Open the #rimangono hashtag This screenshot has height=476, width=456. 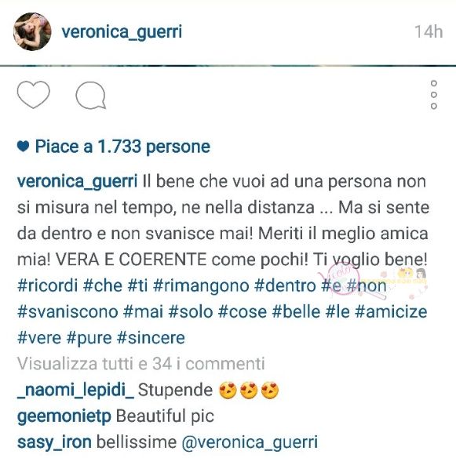[201, 285]
